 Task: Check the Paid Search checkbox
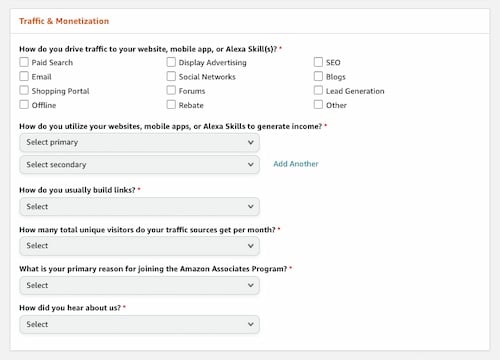tap(24, 62)
